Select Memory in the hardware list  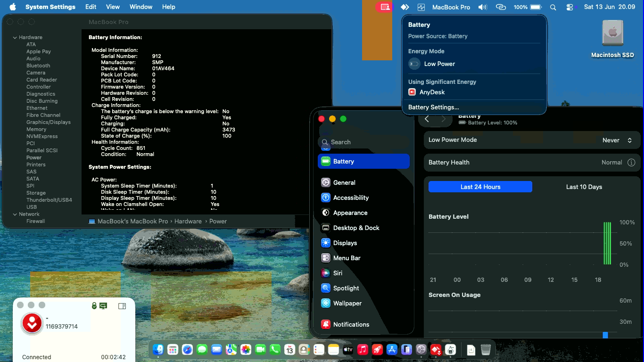click(36, 129)
